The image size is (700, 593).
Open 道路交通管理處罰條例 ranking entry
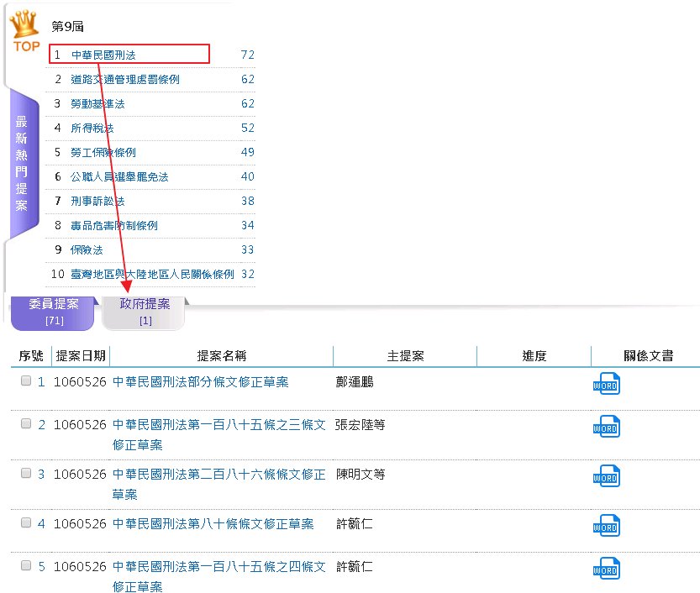point(124,79)
